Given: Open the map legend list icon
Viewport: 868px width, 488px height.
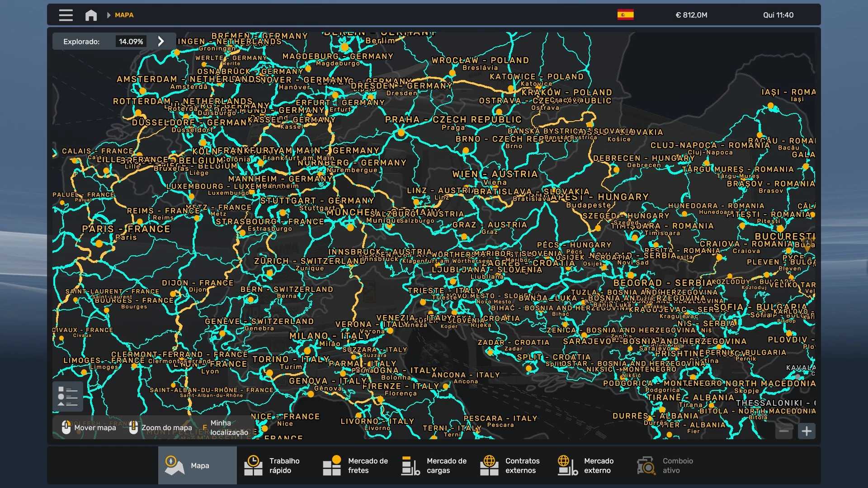Looking at the screenshot, I should pos(68,396).
